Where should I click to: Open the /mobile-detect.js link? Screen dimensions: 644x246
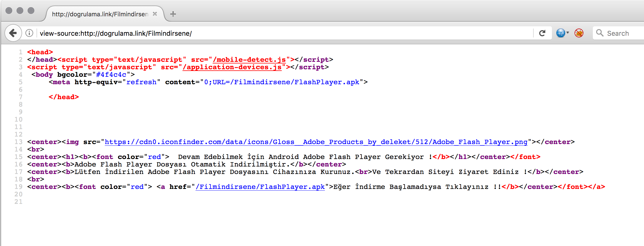249,60
